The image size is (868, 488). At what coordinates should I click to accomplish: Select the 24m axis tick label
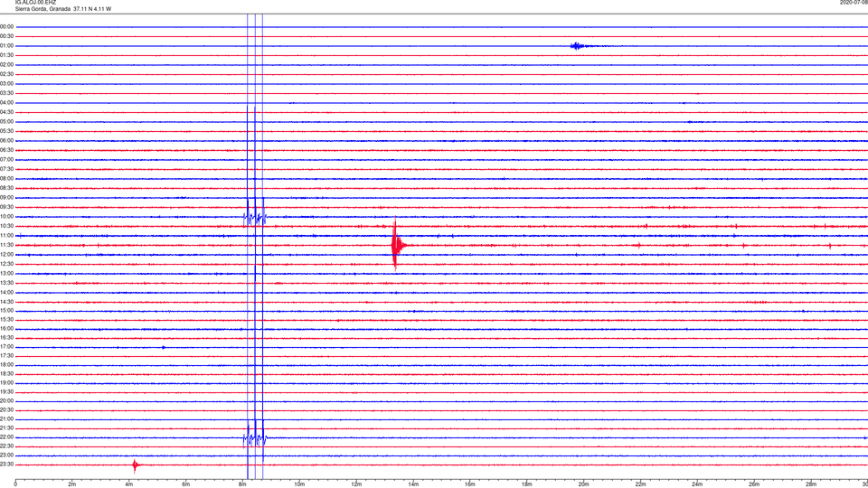click(x=697, y=484)
